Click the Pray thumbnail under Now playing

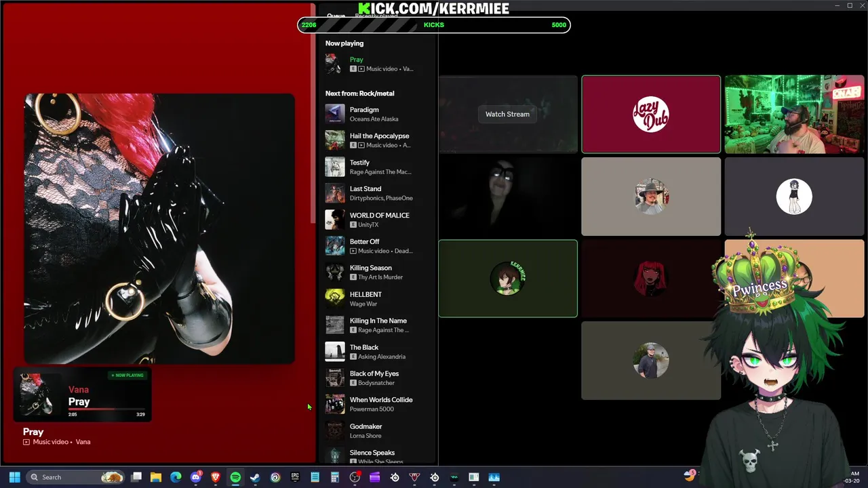pos(335,64)
